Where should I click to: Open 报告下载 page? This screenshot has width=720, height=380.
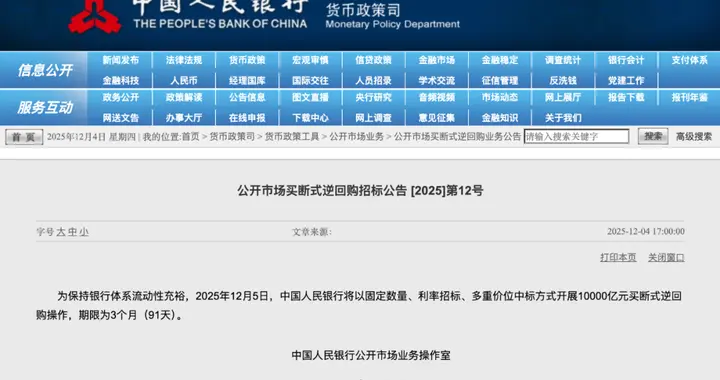click(x=626, y=97)
